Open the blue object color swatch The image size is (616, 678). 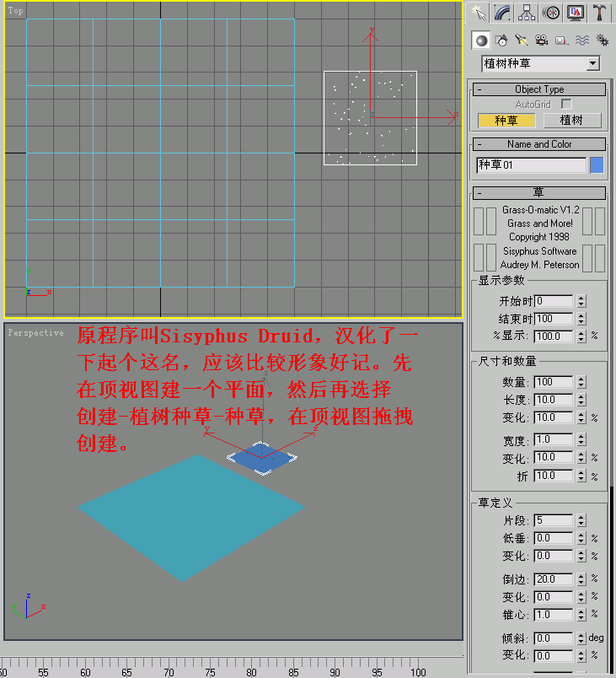click(597, 165)
